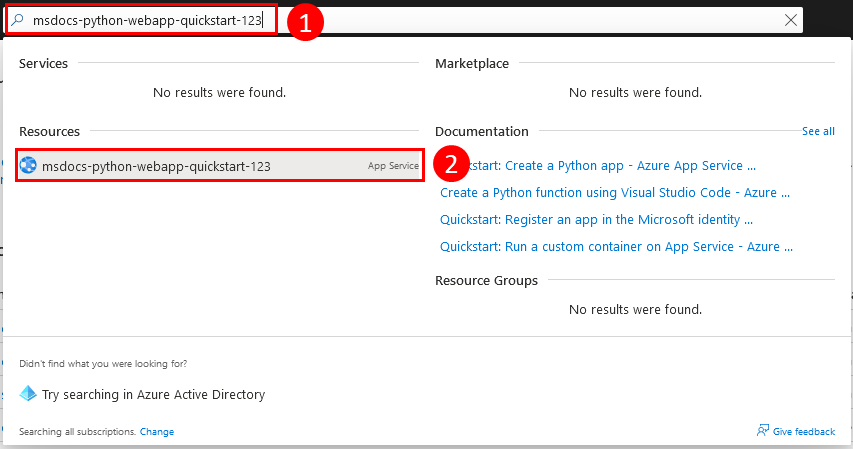Click the Give feedback person icon
The height and width of the screenshot is (449, 853).
click(763, 430)
